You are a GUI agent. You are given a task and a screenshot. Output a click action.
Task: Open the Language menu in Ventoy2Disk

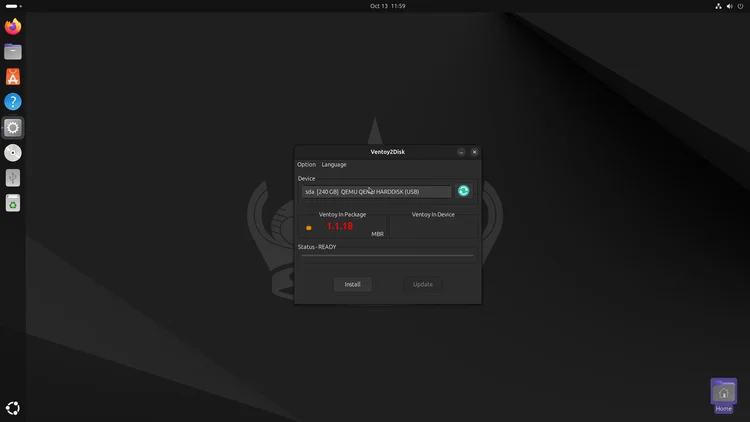click(334, 165)
